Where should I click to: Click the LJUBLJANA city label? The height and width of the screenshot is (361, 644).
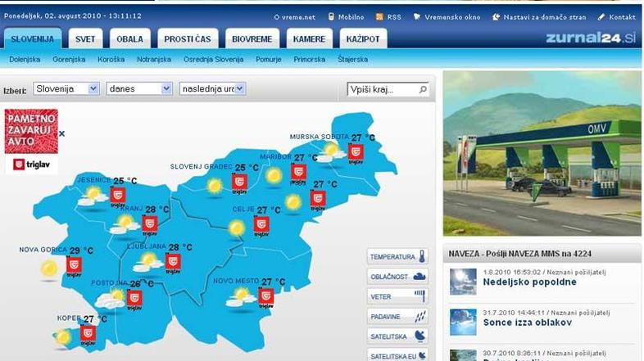point(146,246)
